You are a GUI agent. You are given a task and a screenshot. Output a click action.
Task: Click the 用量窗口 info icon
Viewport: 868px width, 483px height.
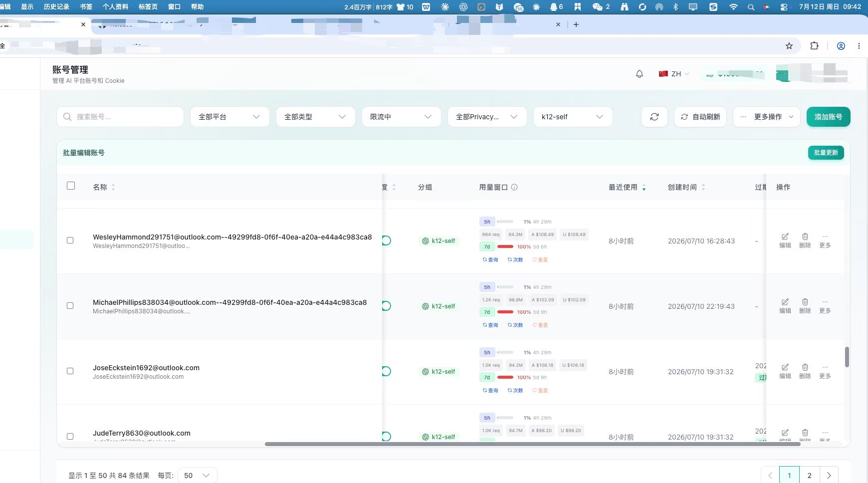[x=514, y=187]
